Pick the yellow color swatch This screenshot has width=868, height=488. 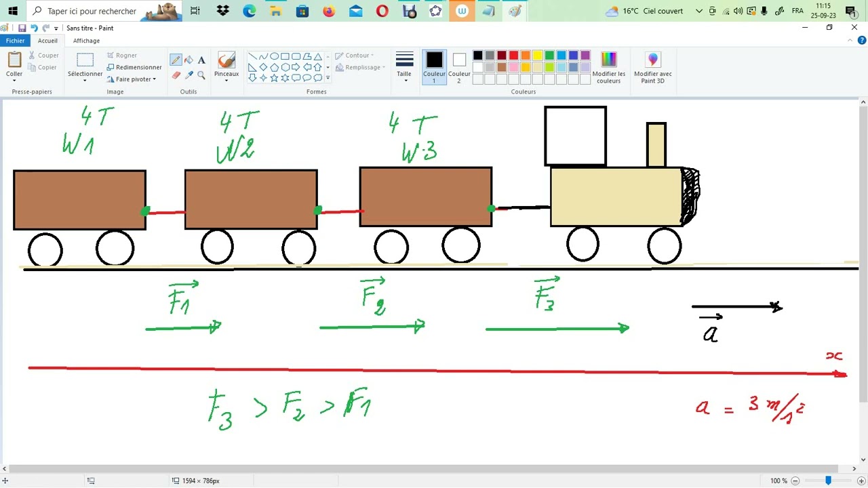click(538, 56)
